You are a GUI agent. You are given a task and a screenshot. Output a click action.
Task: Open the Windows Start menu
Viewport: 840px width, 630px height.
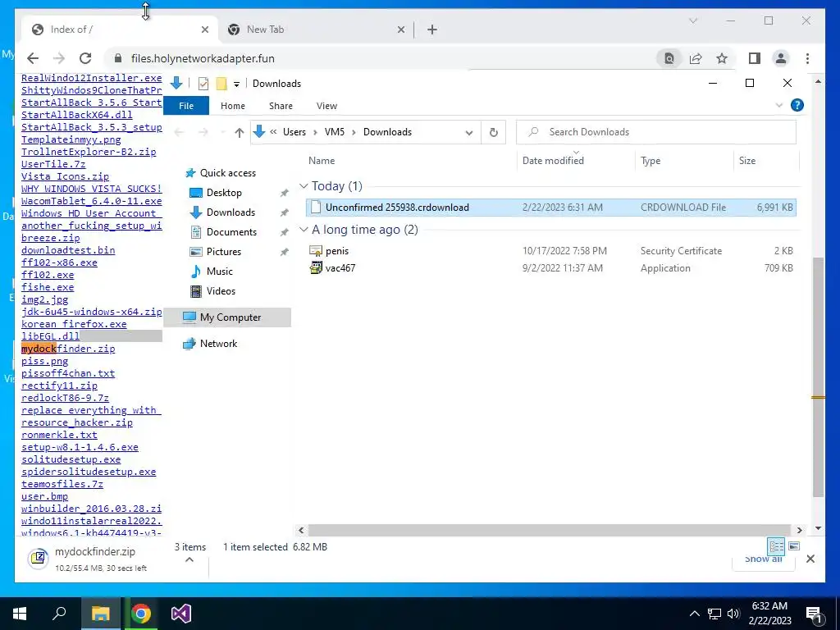point(20,614)
